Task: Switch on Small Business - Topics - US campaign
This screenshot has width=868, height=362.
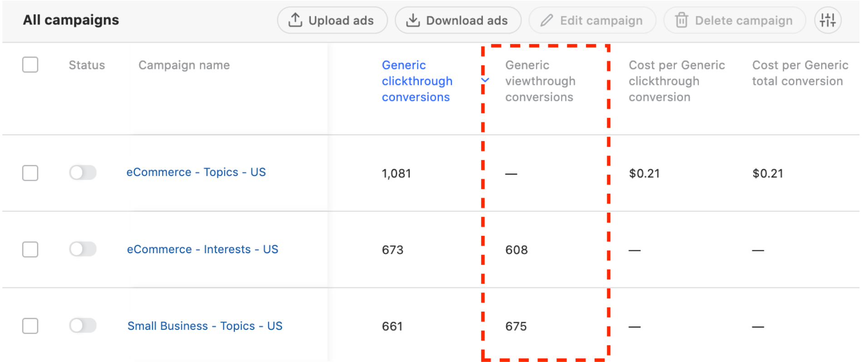Action: pos(83,325)
